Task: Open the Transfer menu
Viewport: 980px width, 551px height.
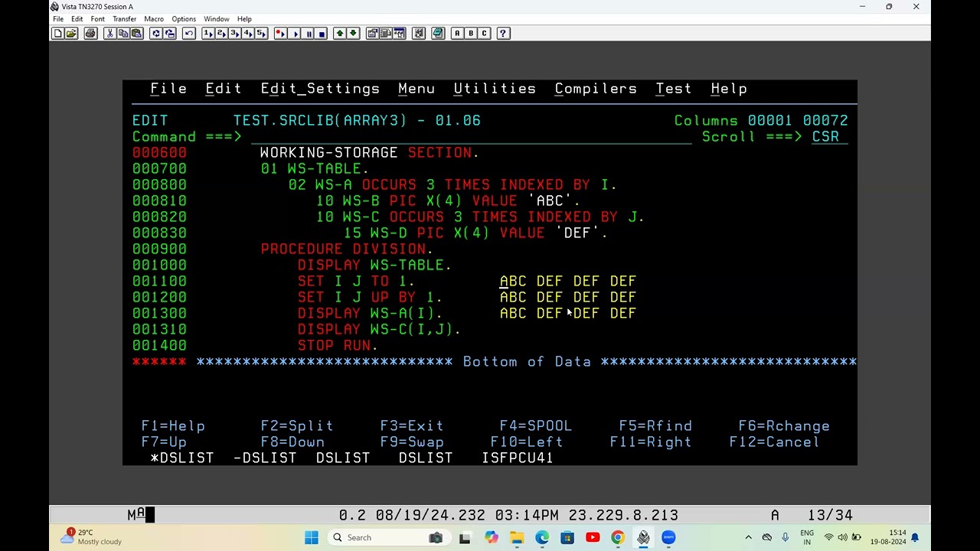Action: coord(124,18)
